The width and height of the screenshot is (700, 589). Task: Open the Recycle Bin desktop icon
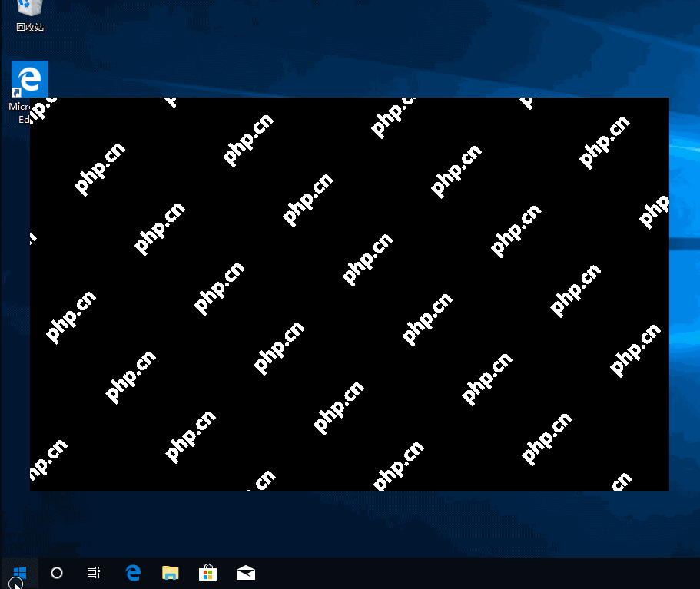[28, 9]
